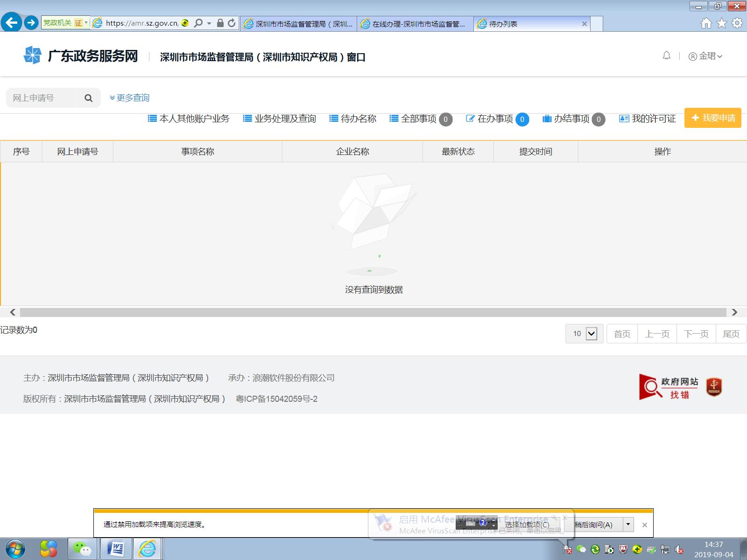Click the Favorites star icon
Image resolution: width=747 pixels, height=560 pixels.
721,22
